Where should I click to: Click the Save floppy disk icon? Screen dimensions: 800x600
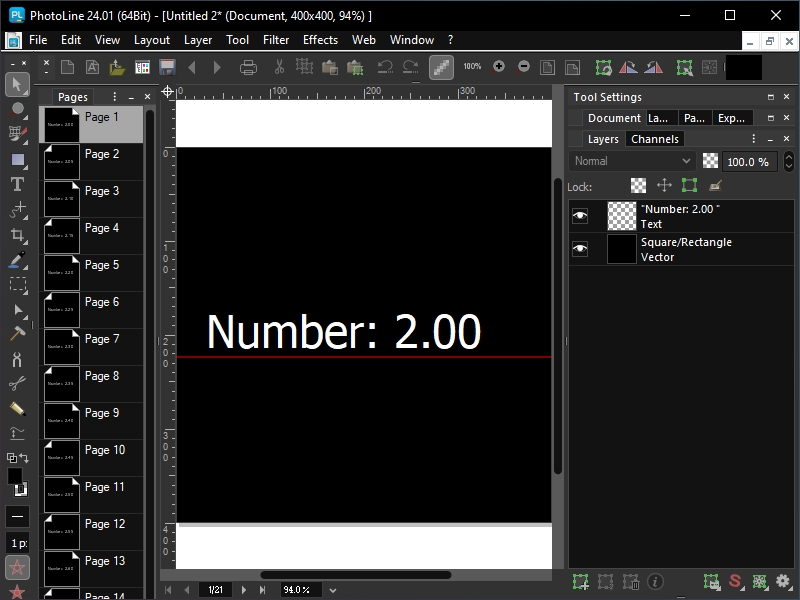point(167,67)
